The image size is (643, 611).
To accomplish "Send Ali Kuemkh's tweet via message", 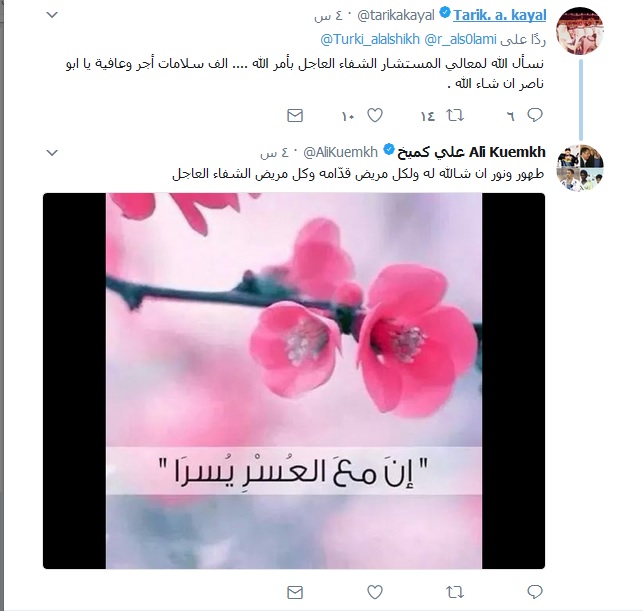I will pos(295,592).
